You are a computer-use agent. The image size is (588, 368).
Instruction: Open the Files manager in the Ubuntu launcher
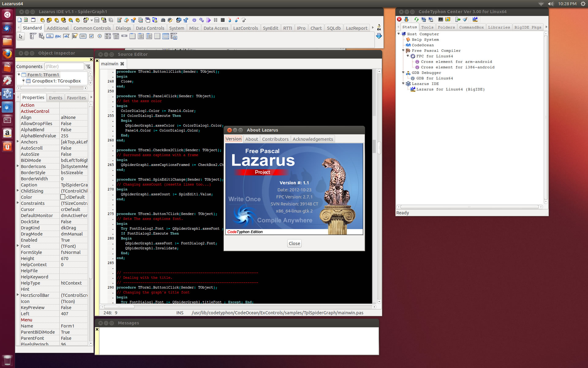pos(7,41)
